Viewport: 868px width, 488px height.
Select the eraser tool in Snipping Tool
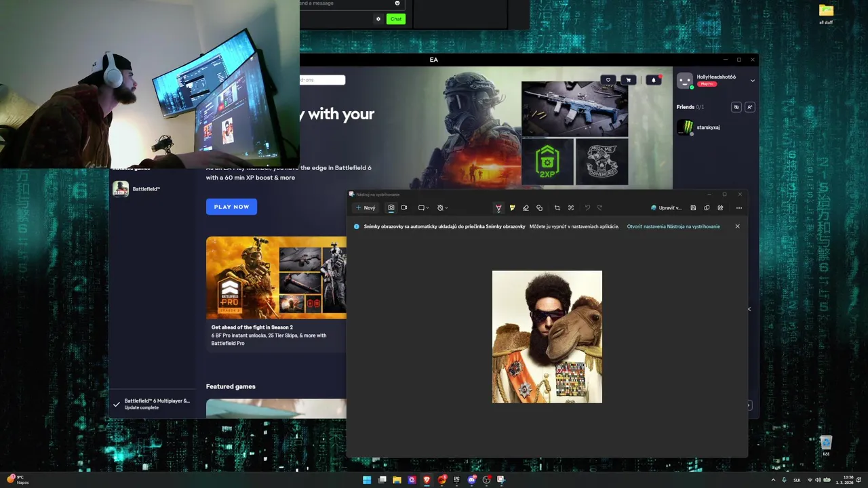click(x=526, y=208)
